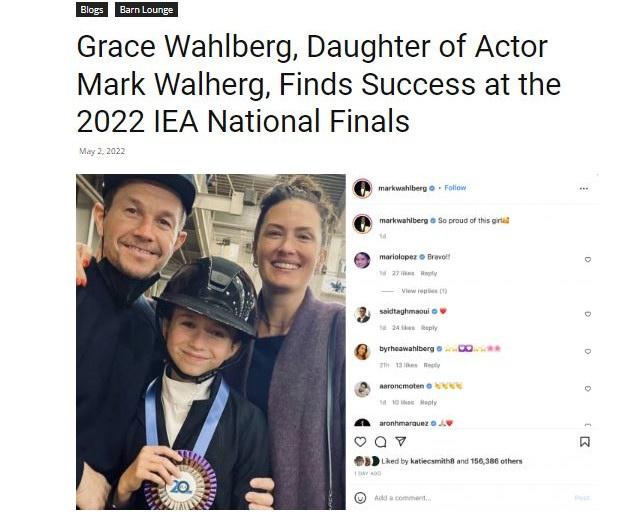
Task: Reply to byrheawahlberg's comment
Action: coord(431,365)
